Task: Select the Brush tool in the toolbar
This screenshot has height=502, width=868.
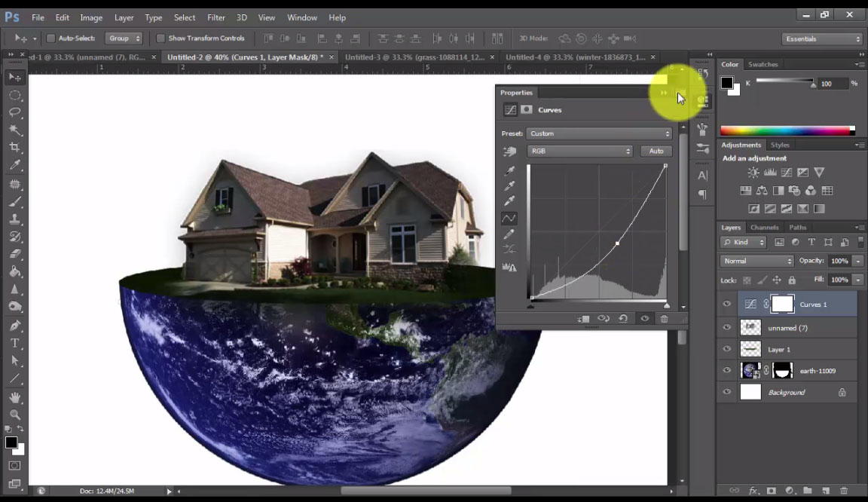Action: tap(15, 201)
